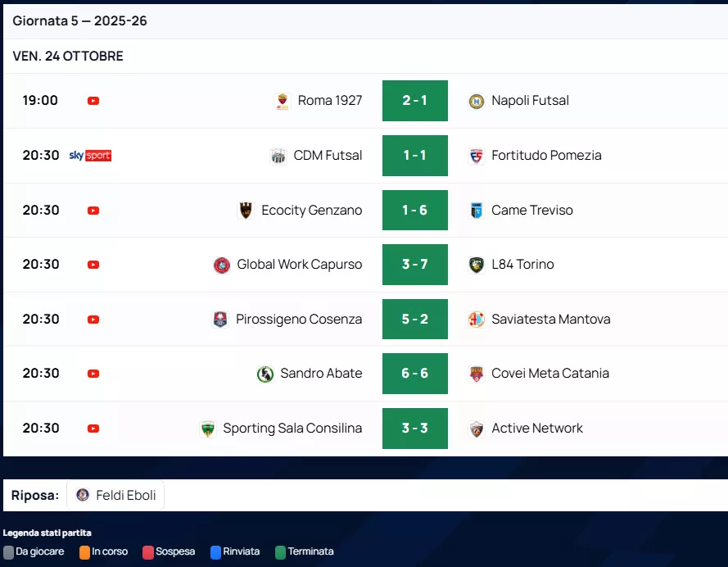This screenshot has height=567, width=728.
Task: Click the 3 - 7 score box
Action: [x=414, y=265]
